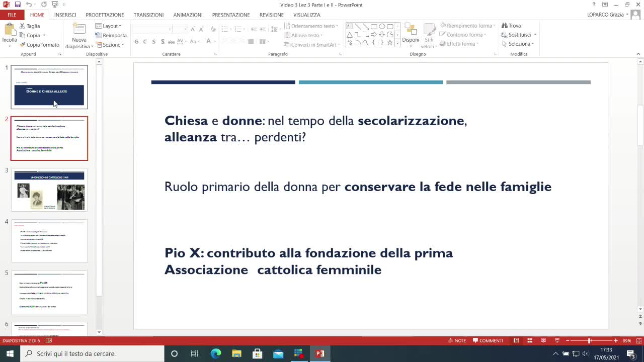This screenshot has width=644, height=362.
Task: Open the INSERISCI ribbon tab
Action: click(65, 15)
